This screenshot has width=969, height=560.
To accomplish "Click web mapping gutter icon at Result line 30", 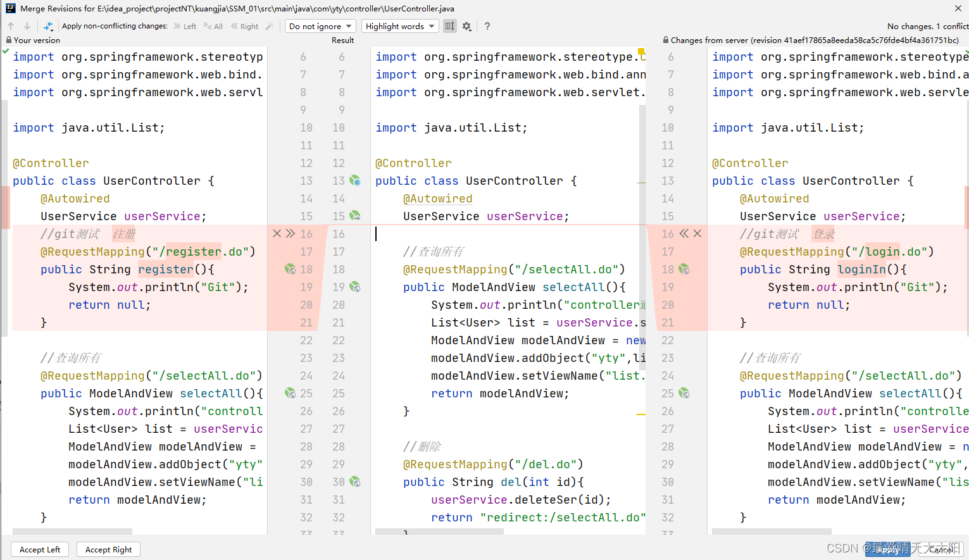I will [355, 482].
